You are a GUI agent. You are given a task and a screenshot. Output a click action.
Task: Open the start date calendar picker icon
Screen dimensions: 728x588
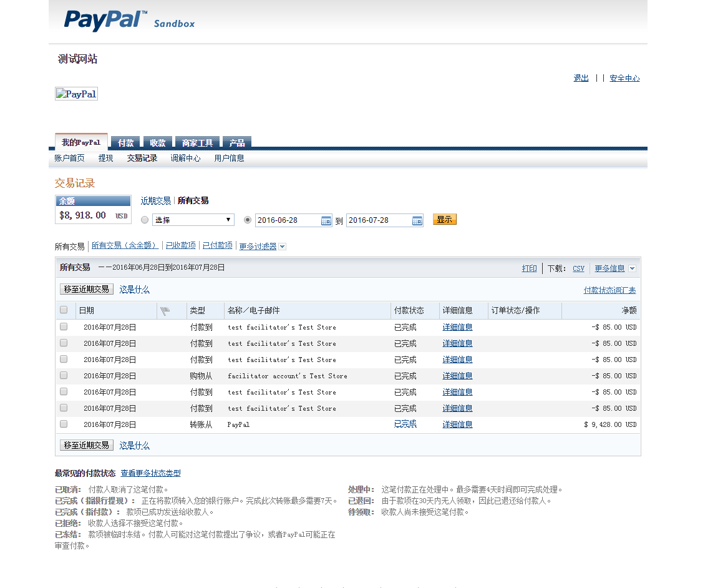[326, 220]
